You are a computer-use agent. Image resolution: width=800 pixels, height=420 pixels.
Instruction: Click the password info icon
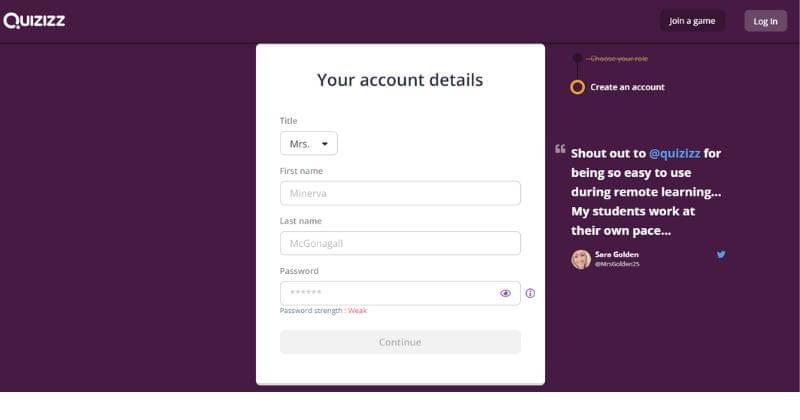point(530,293)
